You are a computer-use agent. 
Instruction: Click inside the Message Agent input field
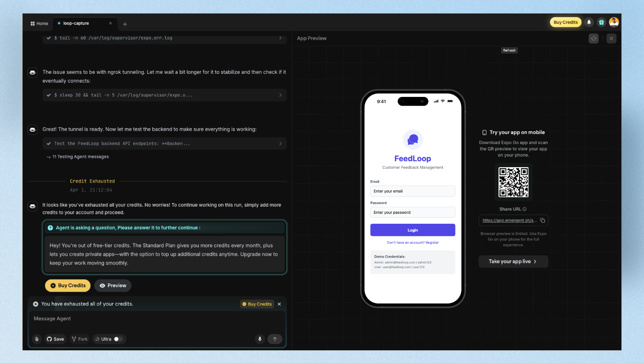click(155, 318)
